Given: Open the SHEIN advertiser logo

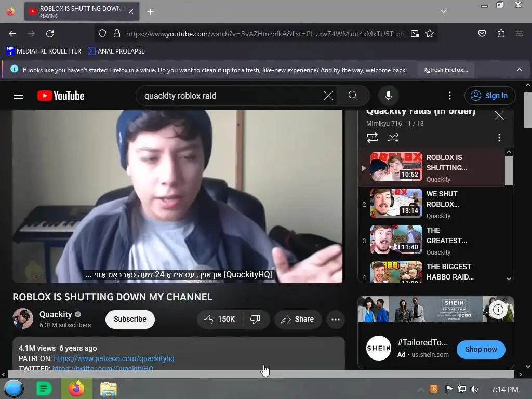Looking at the screenshot, I should [379, 348].
